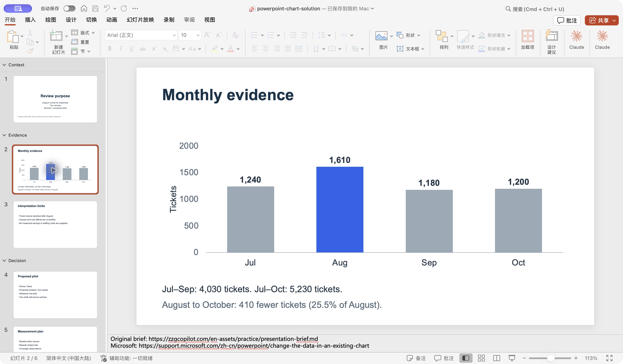Click the 加载项 add-ins icon
This screenshot has width=623, height=364.
(528, 36)
